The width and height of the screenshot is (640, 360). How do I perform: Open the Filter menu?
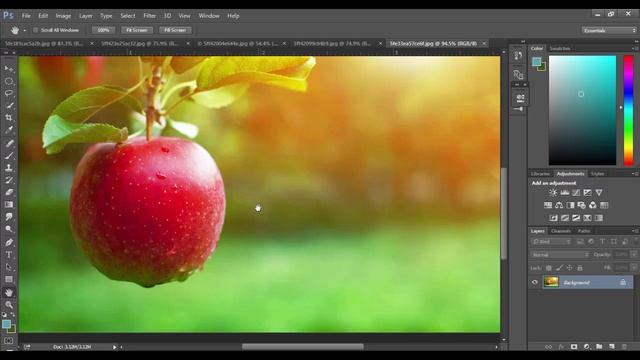149,16
